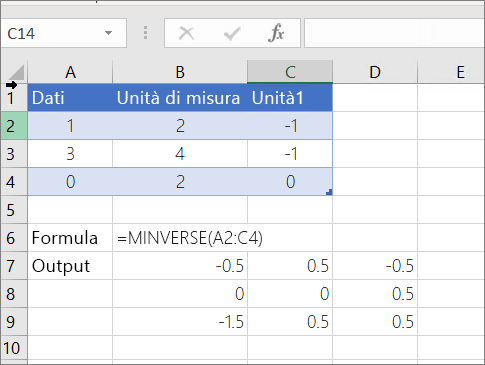This screenshot has width=485, height=365.
Task: Select cell D7 with -0.5
Action: (x=375, y=266)
